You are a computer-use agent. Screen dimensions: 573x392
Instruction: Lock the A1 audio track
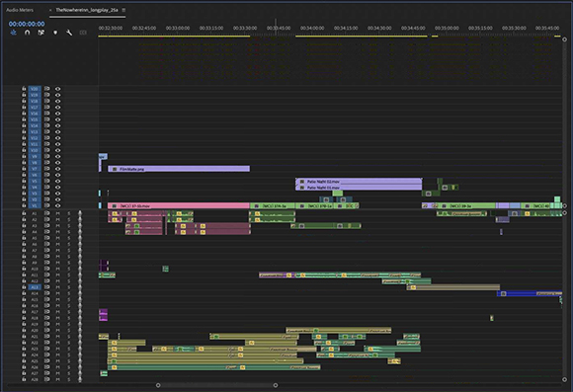coord(24,213)
